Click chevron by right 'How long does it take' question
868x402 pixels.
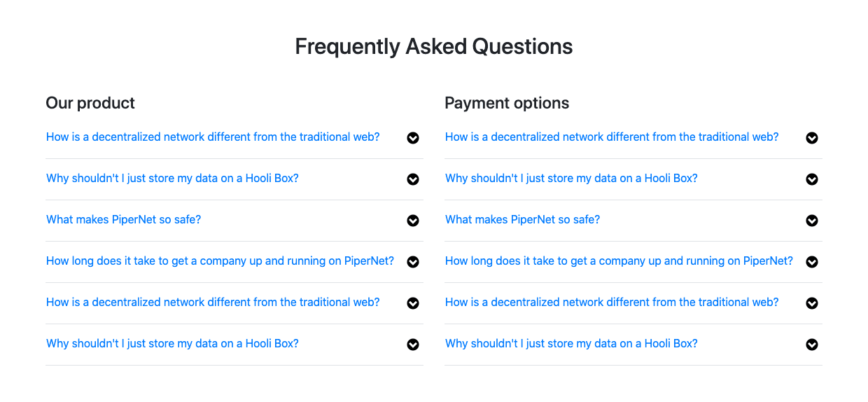(812, 262)
